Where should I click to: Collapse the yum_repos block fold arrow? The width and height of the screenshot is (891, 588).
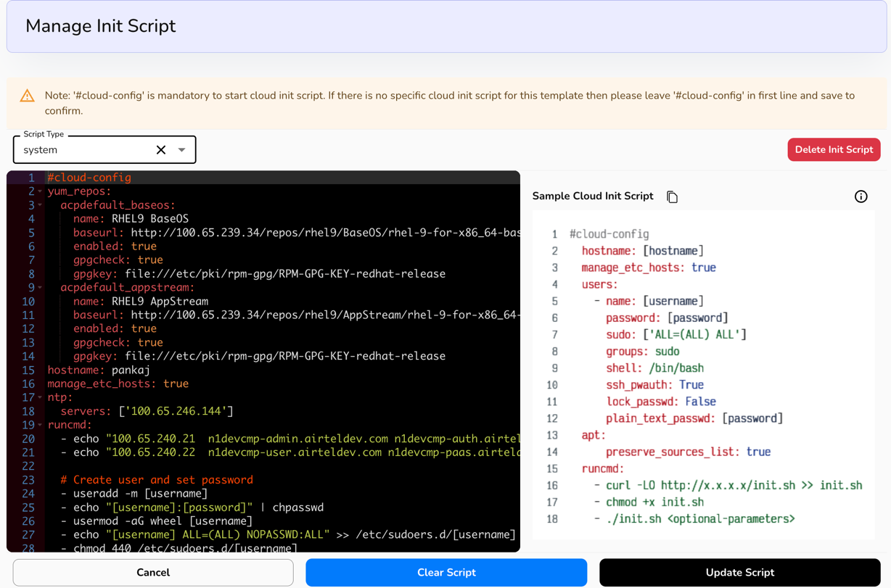click(x=40, y=191)
